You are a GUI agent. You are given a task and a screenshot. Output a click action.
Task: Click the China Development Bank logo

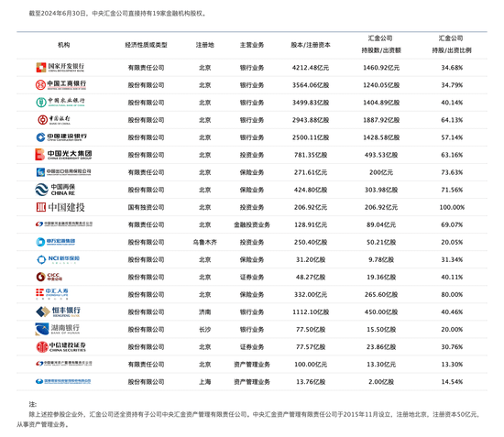point(60,68)
